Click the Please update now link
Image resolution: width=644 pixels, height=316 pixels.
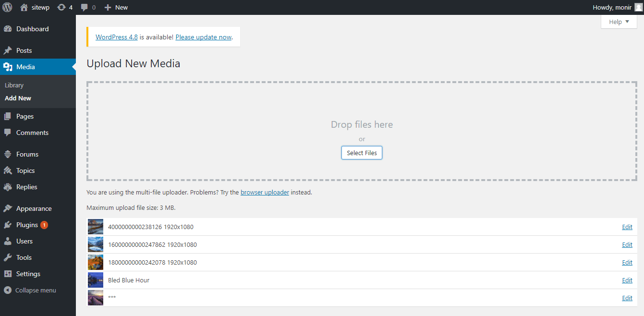204,37
